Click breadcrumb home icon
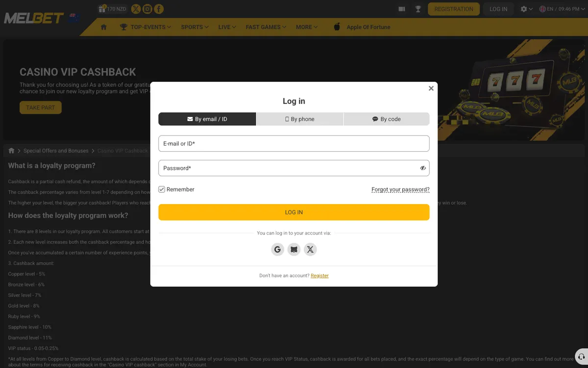The width and height of the screenshot is (588, 368). (x=11, y=151)
